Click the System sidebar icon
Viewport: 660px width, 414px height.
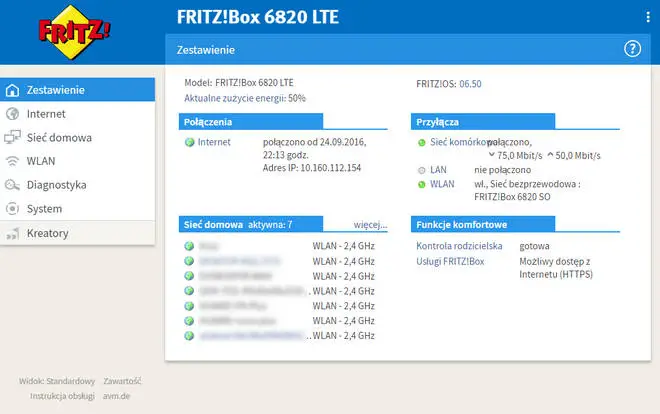[13, 209]
